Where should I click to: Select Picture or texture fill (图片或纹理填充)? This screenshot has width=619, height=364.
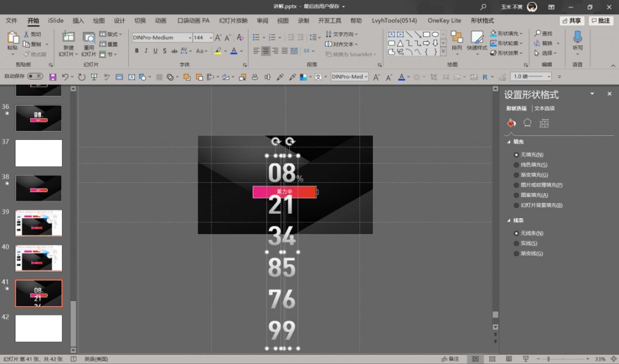click(x=516, y=185)
